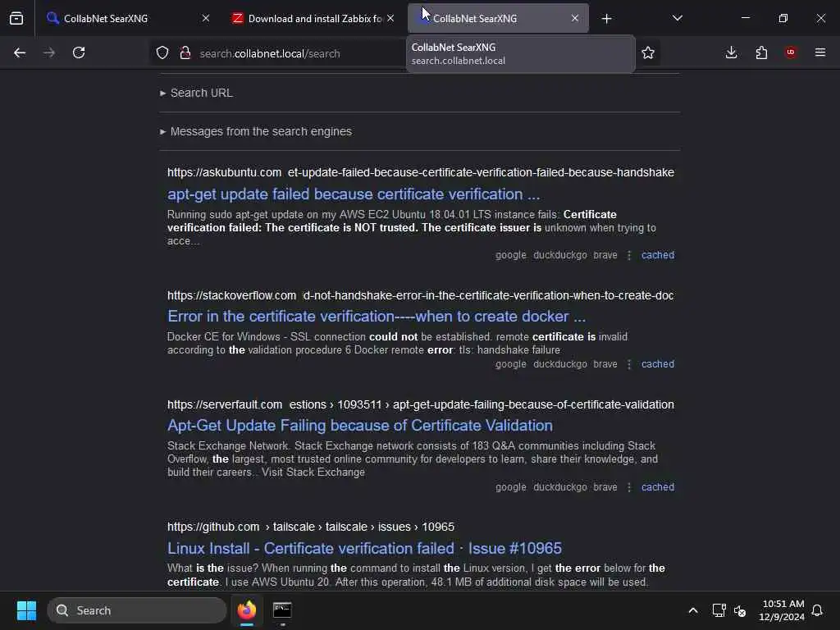Show hidden system tray icons

click(x=692, y=610)
